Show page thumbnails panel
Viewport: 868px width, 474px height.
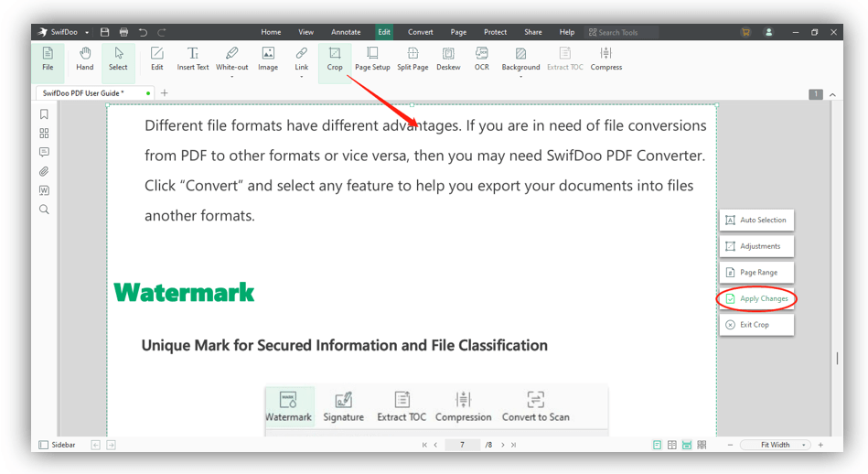44,134
